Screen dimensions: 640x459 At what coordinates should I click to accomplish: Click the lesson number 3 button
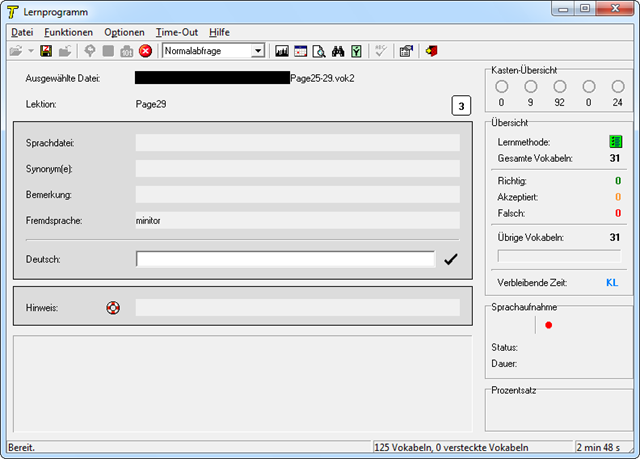(x=461, y=106)
